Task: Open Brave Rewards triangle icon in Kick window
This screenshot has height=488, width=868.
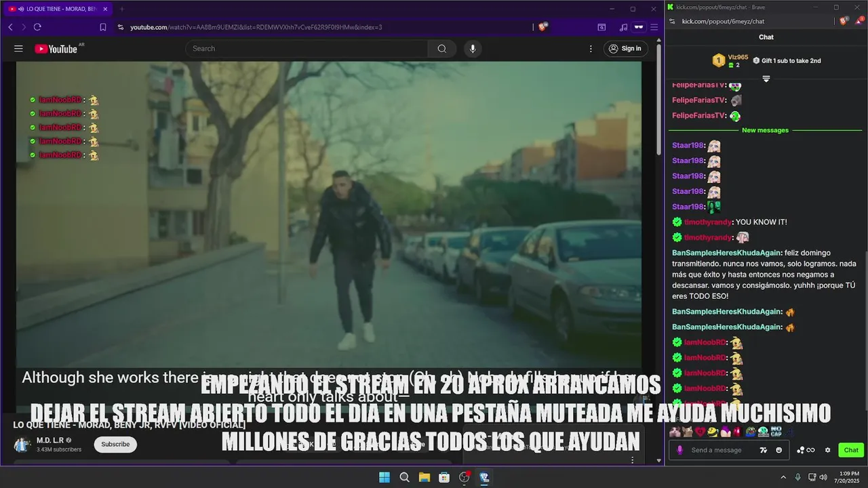Action: point(859,21)
